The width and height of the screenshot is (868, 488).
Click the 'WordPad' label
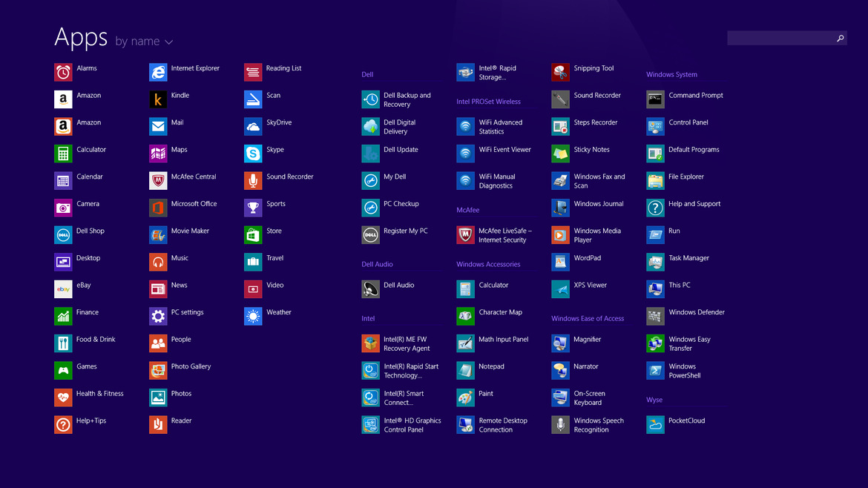(x=588, y=258)
